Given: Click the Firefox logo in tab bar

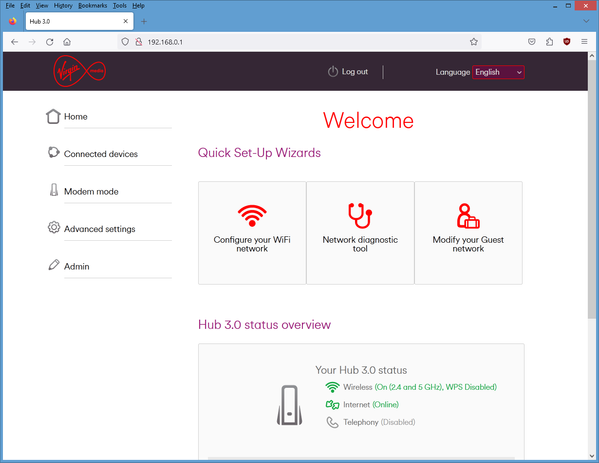Looking at the screenshot, I should coord(13,21).
